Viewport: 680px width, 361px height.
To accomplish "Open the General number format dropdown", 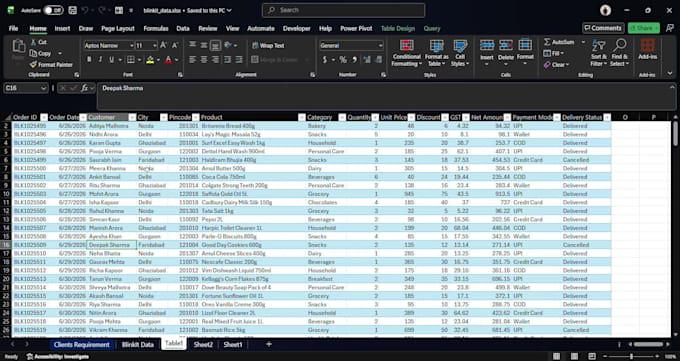I will click(x=380, y=46).
